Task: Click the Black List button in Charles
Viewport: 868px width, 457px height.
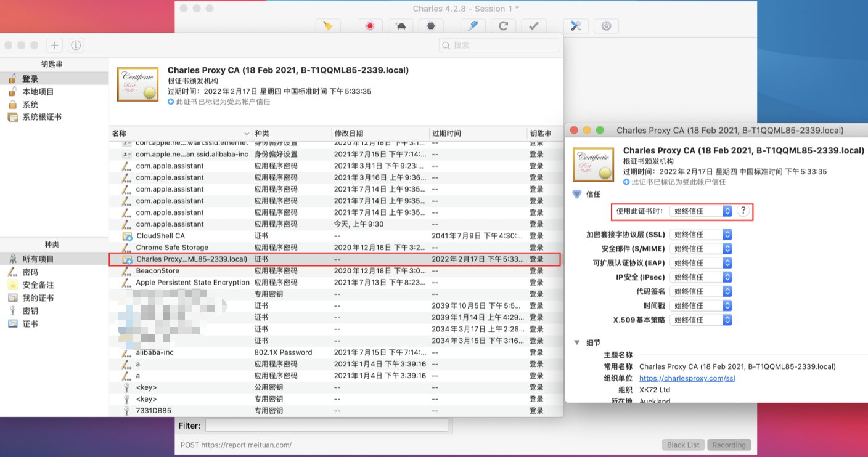Action: pos(683,445)
